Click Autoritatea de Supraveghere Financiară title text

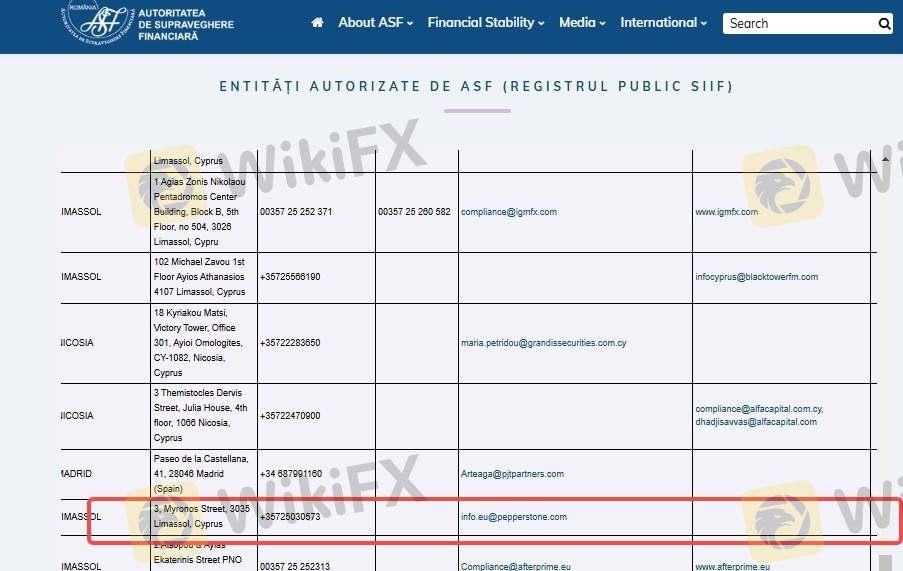(186, 23)
